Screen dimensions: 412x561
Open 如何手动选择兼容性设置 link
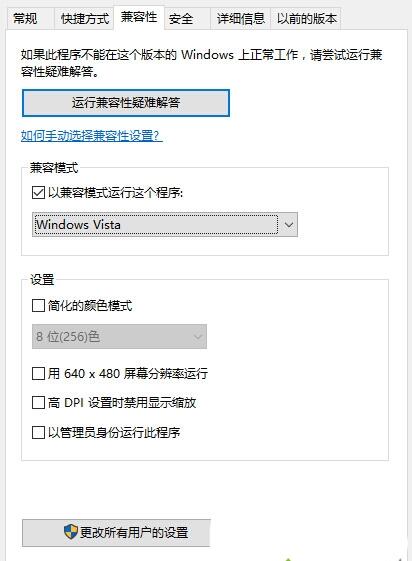tap(92, 136)
